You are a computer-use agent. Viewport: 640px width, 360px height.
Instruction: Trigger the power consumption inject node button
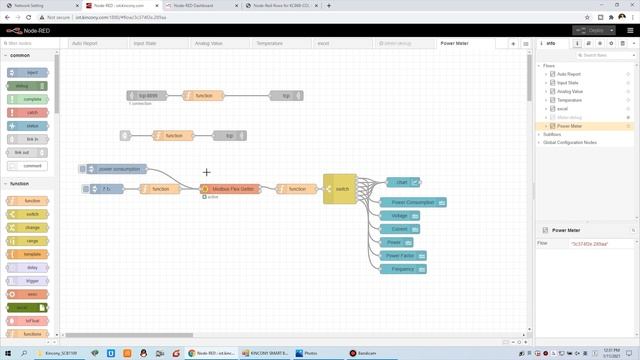point(82,169)
